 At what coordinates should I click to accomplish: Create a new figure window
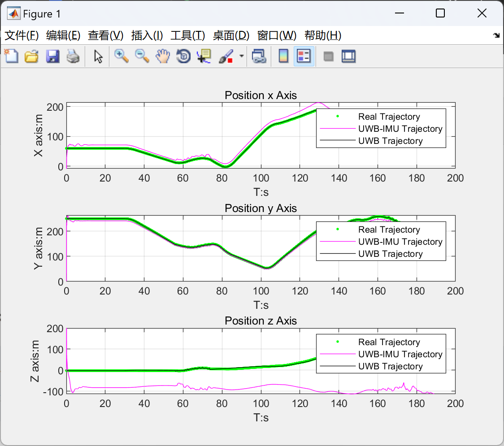point(11,56)
